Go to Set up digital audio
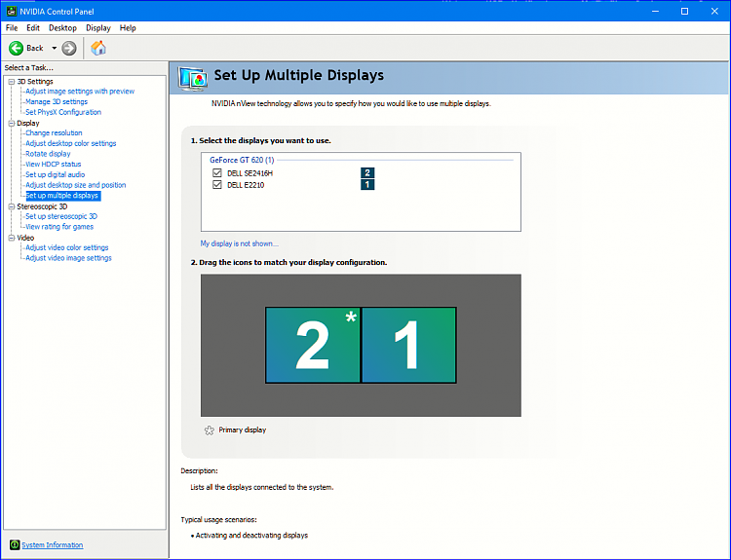731x560 pixels. [55, 174]
